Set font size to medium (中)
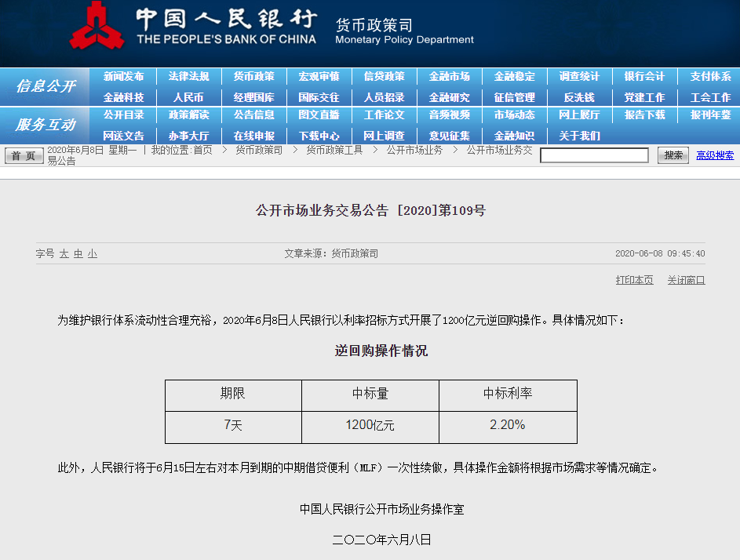This screenshot has height=560, width=740. coord(78,254)
